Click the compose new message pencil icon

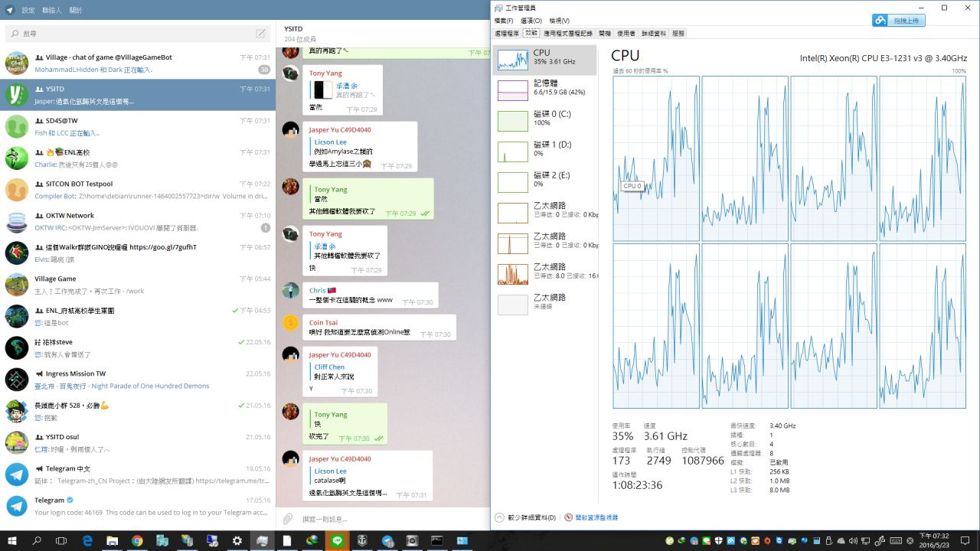coord(260,34)
